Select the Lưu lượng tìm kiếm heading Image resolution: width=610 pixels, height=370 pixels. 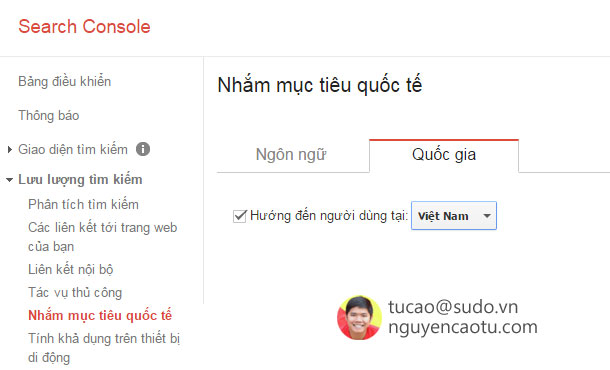80,180
